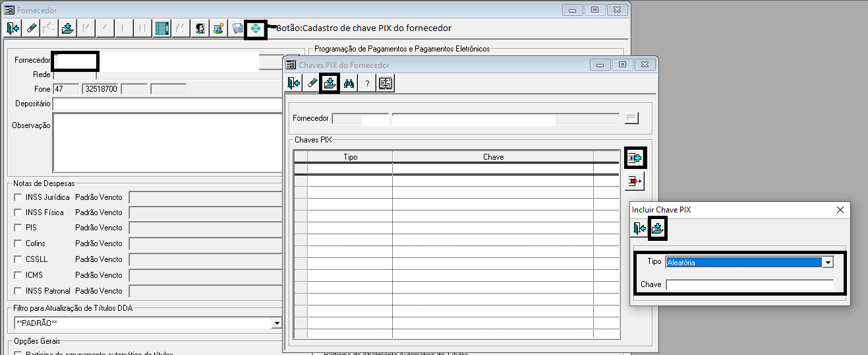Click lookup button beside Fornecedor in Chaves PIX window
This screenshot has height=355, width=868.
(x=632, y=118)
